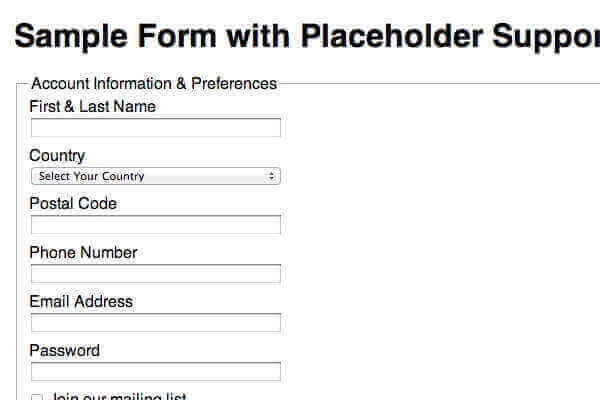Enable the Join our mailing list checkbox
Image resolution: width=600 pixels, height=400 pixels.
[37, 398]
